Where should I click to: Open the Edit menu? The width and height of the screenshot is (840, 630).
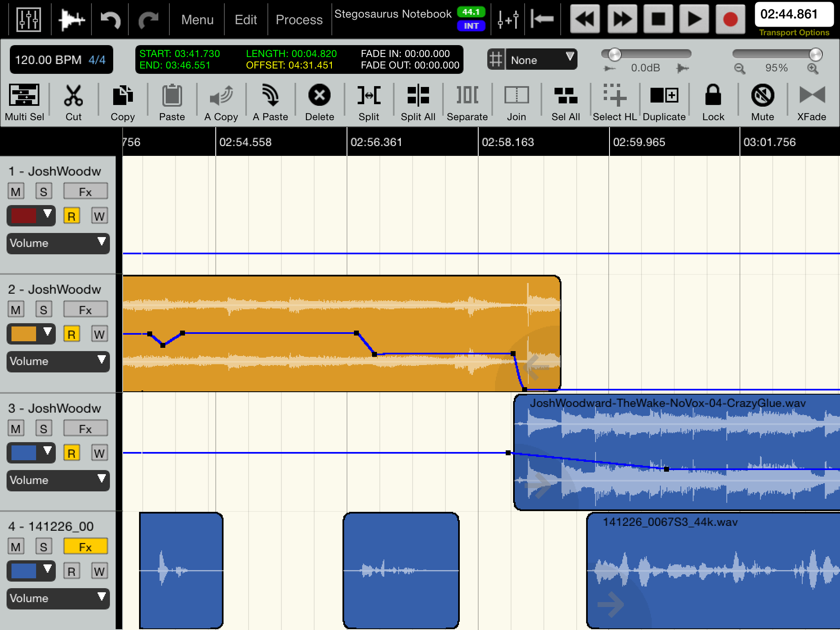pyautogui.click(x=246, y=20)
